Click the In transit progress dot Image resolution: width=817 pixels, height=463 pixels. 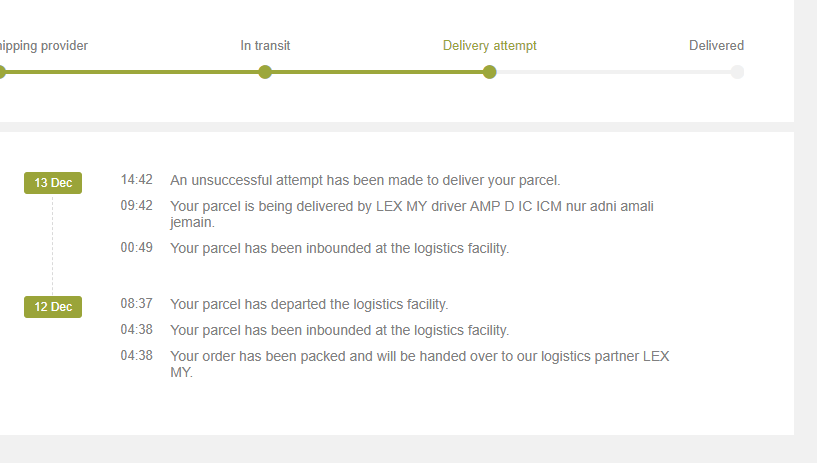click(x=265, y=72)
